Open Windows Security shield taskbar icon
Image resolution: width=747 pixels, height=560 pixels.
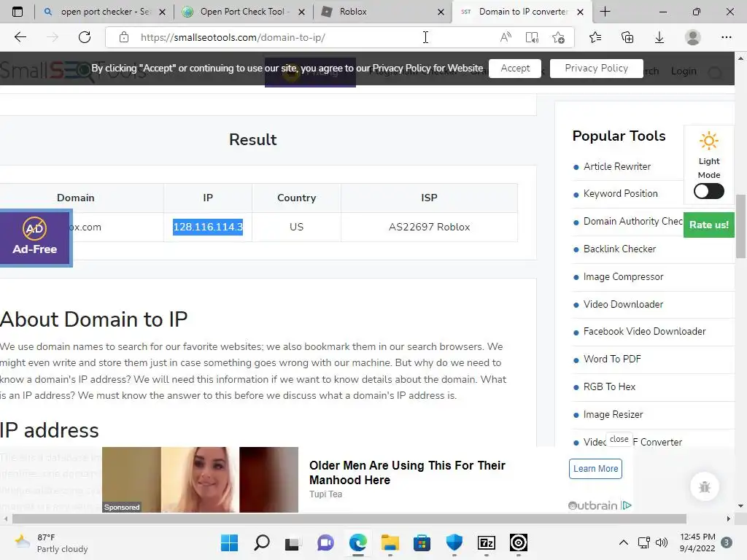coord(454,542)
